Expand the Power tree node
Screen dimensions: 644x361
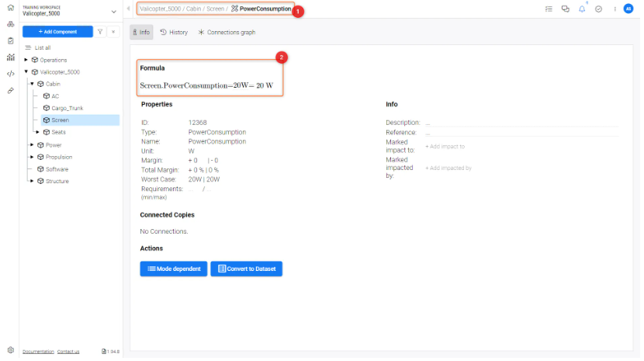coord(32,145)
